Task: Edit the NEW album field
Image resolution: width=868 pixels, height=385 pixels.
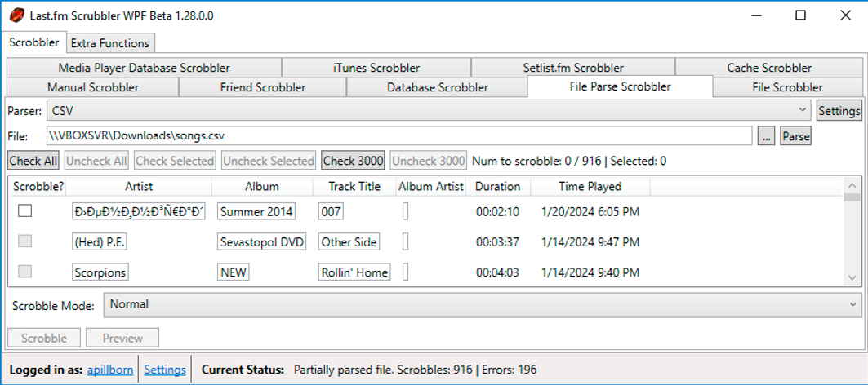Action: [234, 272]
